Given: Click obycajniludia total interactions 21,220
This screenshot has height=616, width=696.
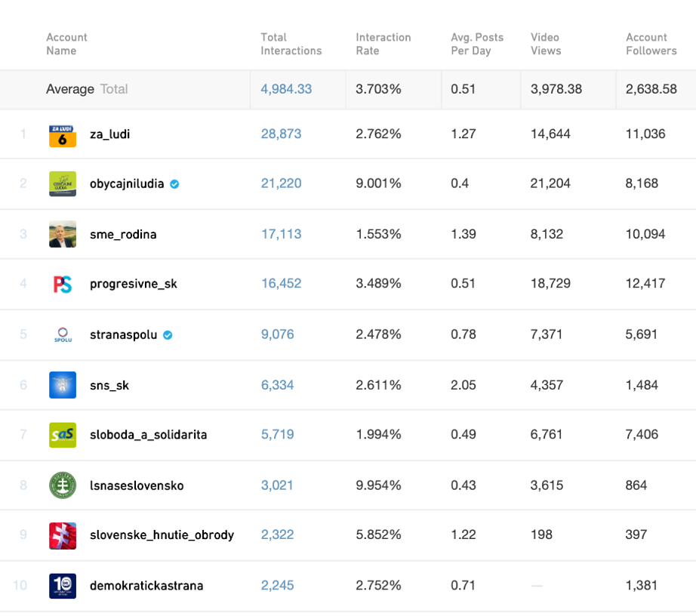Looking at the screenshot, I should [x=281, y=183].
